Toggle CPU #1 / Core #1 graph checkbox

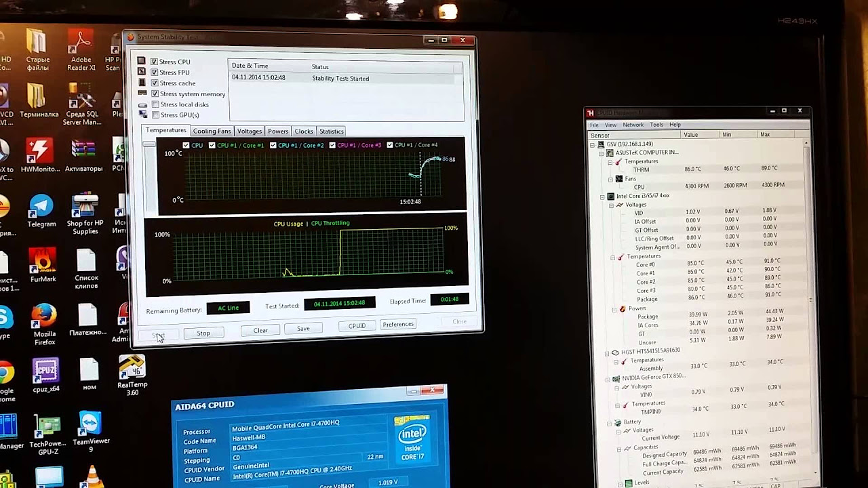pyautogui.click(x=212, y=145)
